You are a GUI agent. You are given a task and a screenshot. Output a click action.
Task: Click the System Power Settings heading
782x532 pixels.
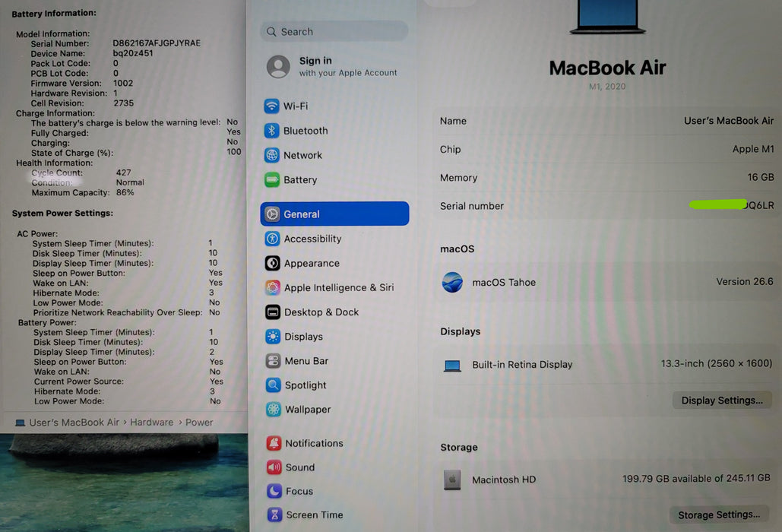click(x=62, y=213)
